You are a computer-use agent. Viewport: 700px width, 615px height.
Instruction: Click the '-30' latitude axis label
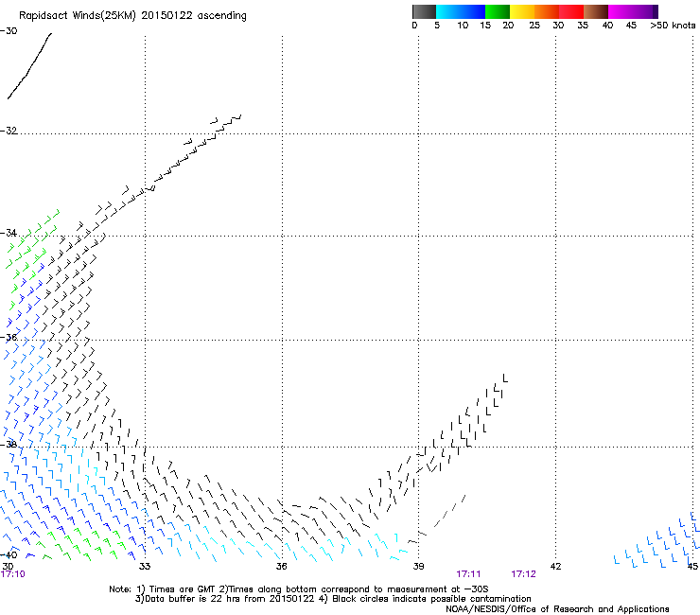9,31
